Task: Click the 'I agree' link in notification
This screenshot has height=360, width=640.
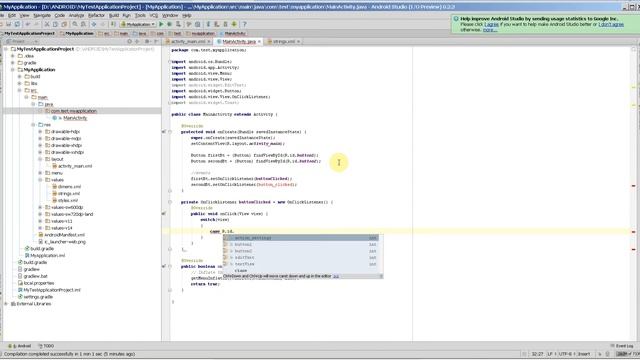Action: pos(491,24)
